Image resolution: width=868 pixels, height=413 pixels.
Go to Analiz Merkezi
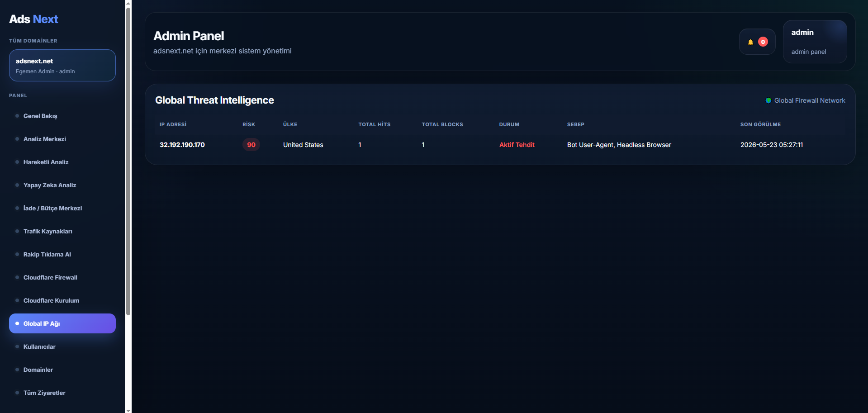point(62,139)
